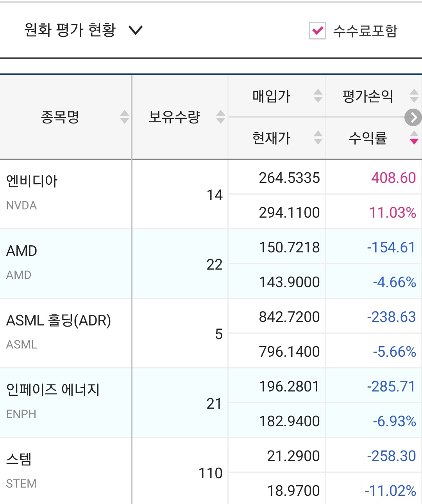Show more columns with right chevron

(x=413, y=117)
